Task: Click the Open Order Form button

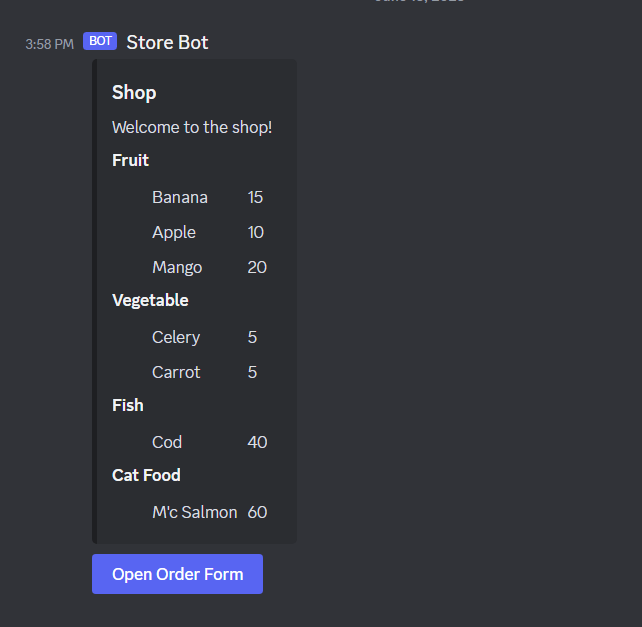Action: [177, 574]
